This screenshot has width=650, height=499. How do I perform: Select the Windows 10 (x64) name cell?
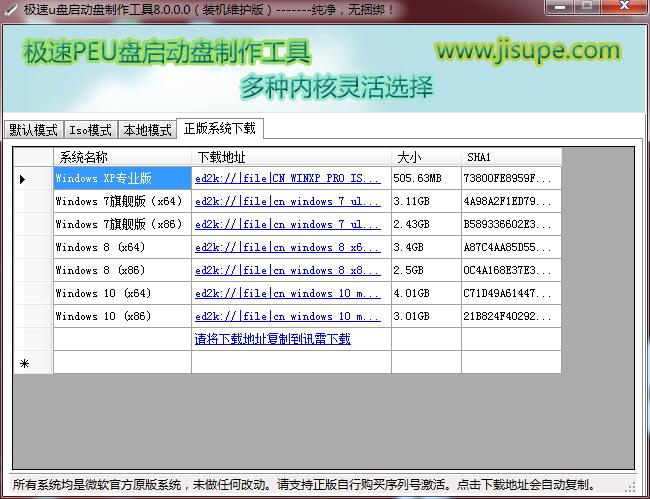click(x=122, y=293)
